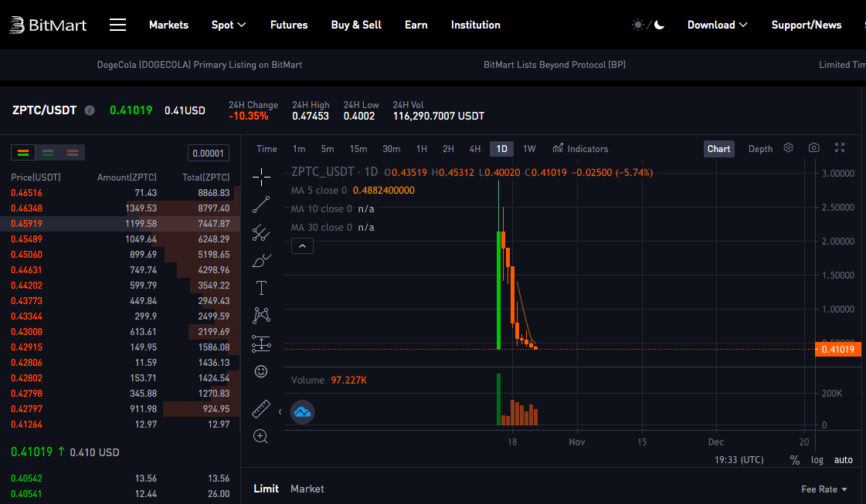The height and width of the screenshot is (504, 866).
Task: Choose the brush drawing tool
Action: pyautogui.click(x=261, y=260)
